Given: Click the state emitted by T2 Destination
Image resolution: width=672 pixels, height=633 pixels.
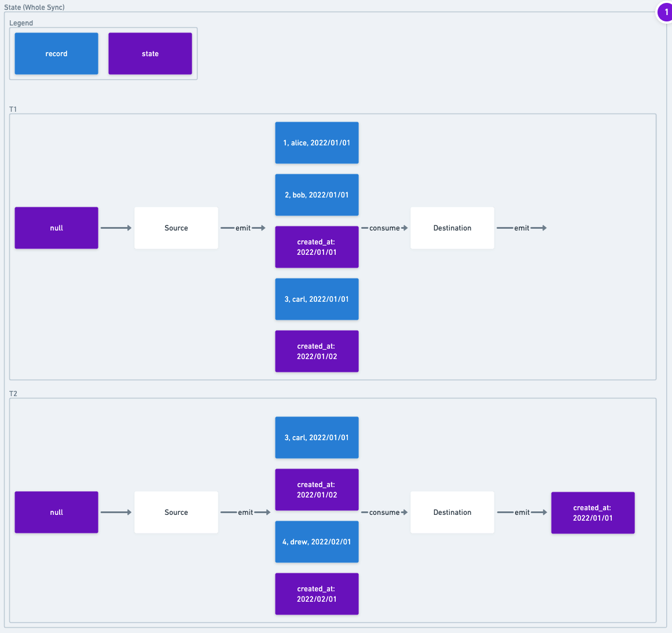Looking at the screenshot, I should (593, 513).
